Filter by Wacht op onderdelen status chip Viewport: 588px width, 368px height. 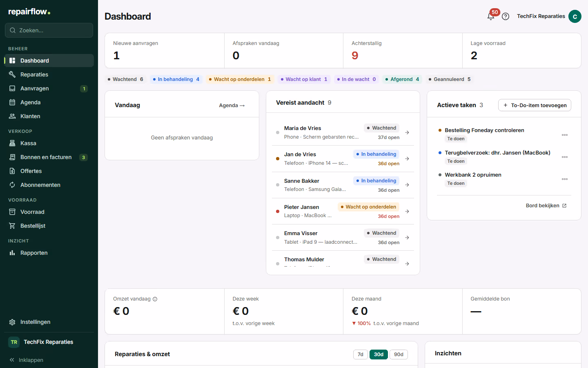click(x=240, y=79)
